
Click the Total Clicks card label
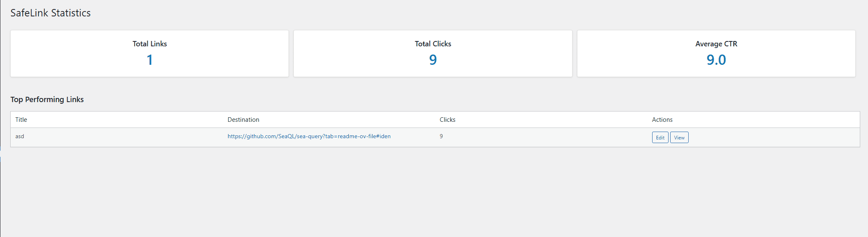pos(433,44)
